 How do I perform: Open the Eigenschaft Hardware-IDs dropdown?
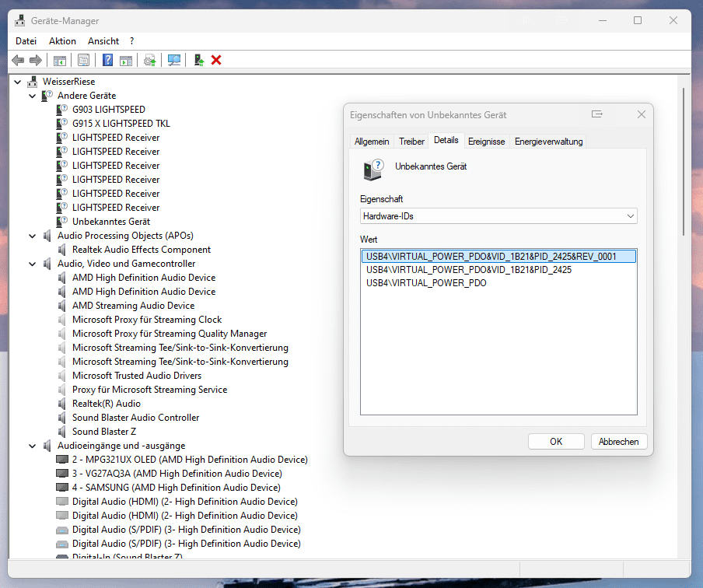(498, 216)
